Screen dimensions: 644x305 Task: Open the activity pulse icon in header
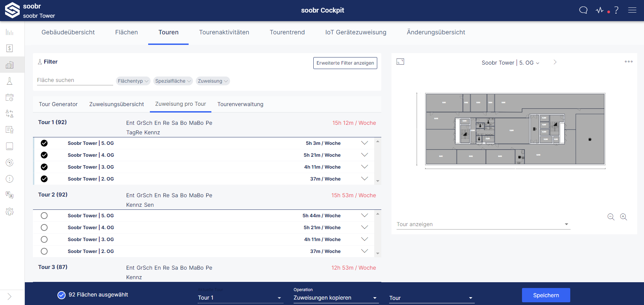coord(600,10)
